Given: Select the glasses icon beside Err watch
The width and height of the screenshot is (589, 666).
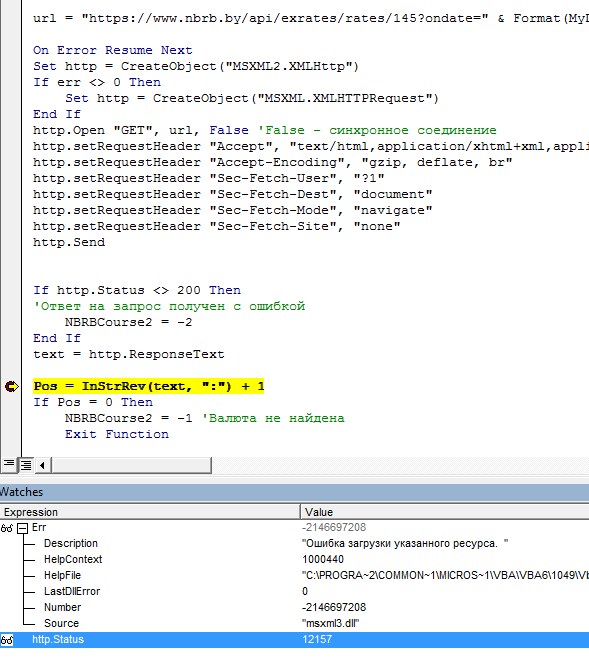Looking at the screenshot, I should pos(7,528).
